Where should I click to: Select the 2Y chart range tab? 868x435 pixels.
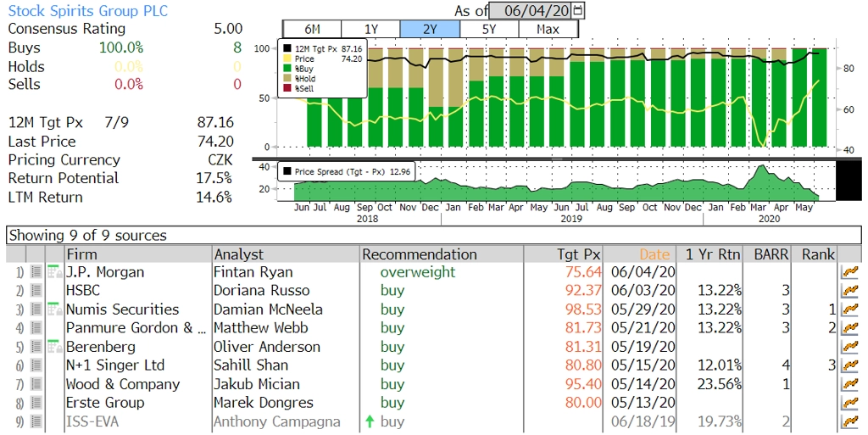(430, 30)
